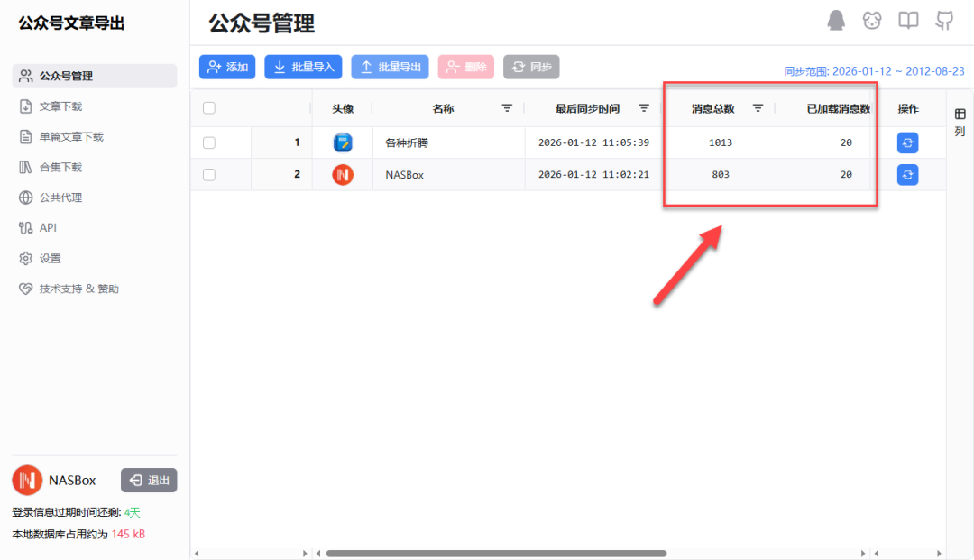974x560 pixels.
Task: Open the GitHub repository icon
Action: click(x=944, y=20)
